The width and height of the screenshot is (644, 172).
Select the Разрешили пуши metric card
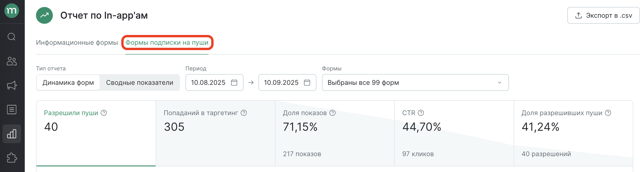pyautogui.click(x=96, y=133)
